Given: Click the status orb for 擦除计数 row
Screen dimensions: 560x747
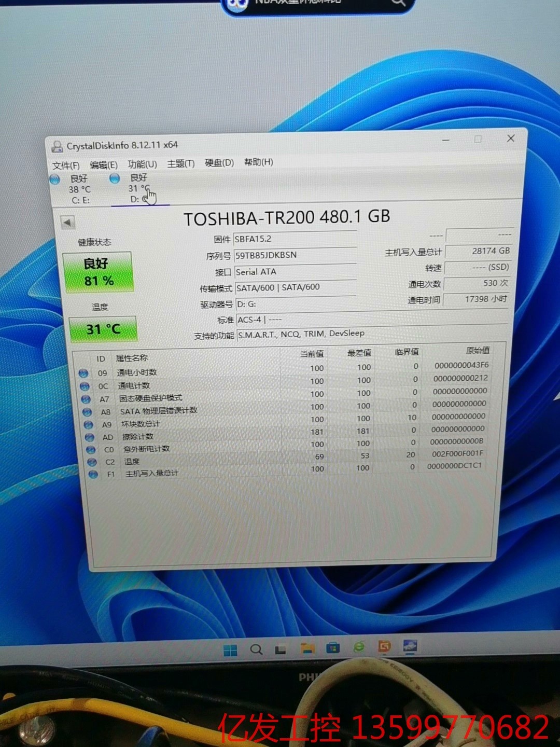Looking at the screenshot, I should (x=90, y=437).
